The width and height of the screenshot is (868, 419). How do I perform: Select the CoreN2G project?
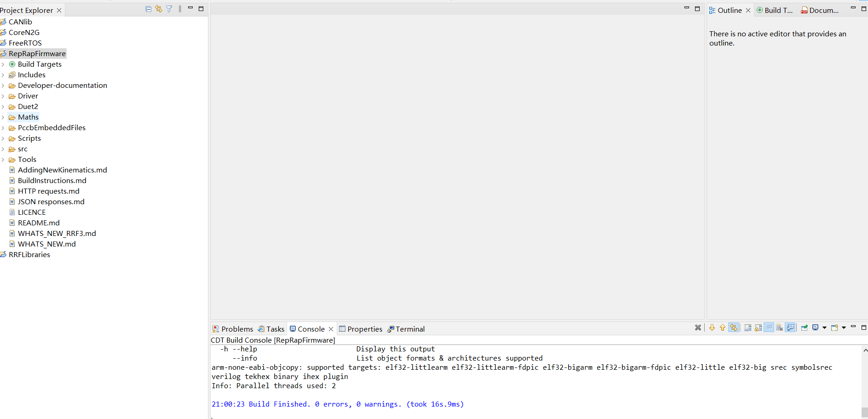tap(24, 32)
